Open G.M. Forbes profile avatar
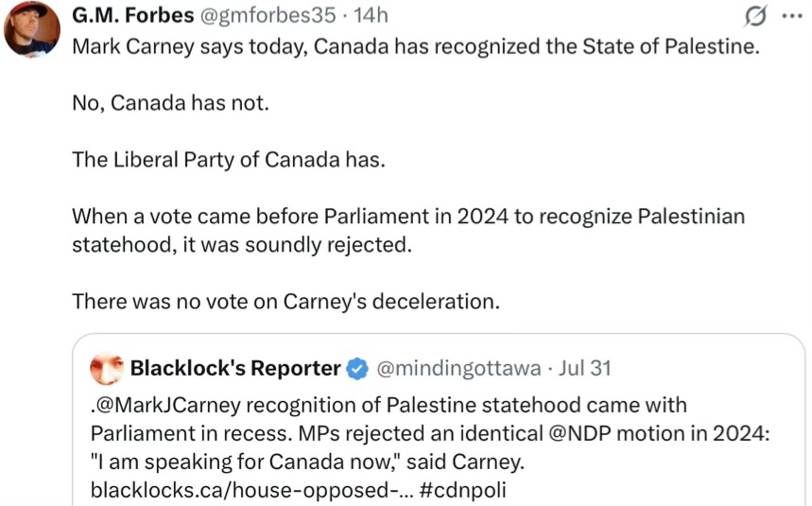This screenshot has width=812, height=506. [x=31, y=28]
